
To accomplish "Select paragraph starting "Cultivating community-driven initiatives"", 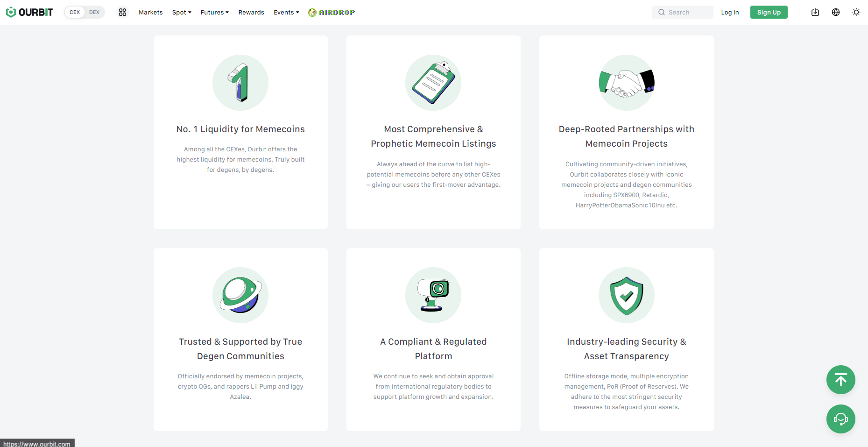I will [x=627, y=185].
